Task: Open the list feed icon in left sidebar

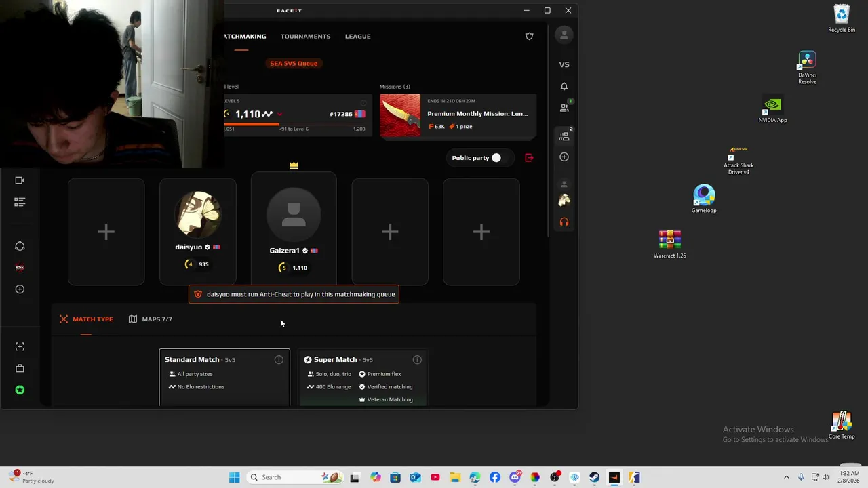Action: pos(20,202)
